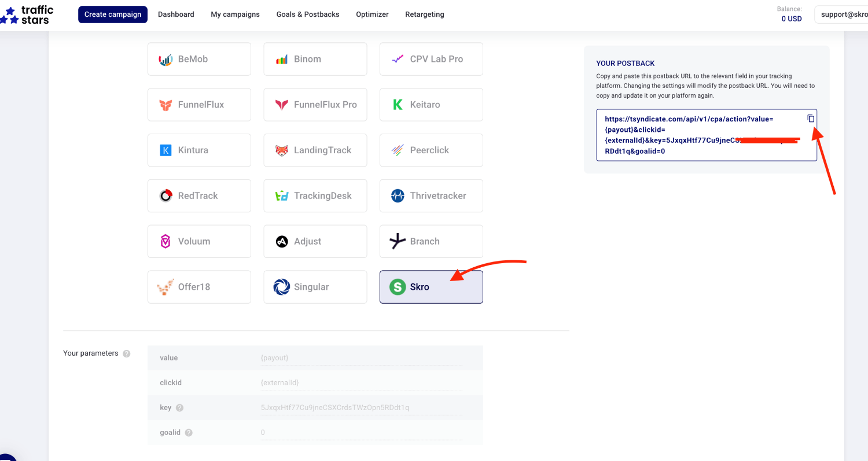Image resolution: width=868 pixels, height=461 pixels.
Task: Open the support account menu
Action: pyautogui.click(x=841, y=14)
